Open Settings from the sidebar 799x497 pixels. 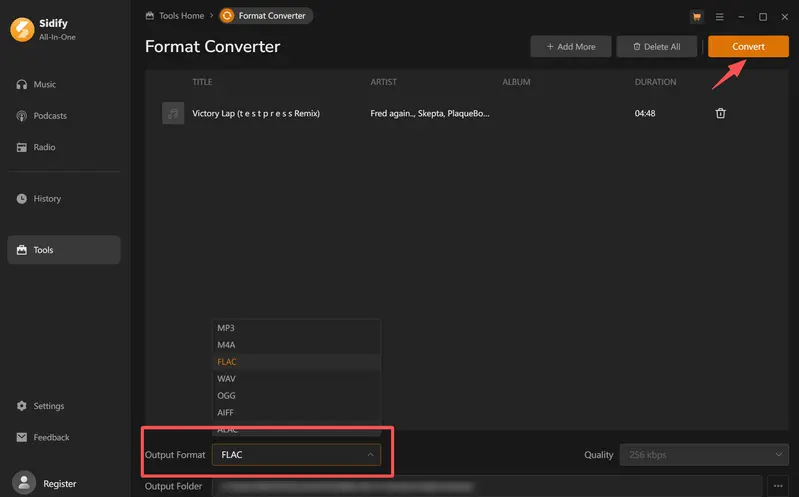pyautogui.click(x=64, y=406)
